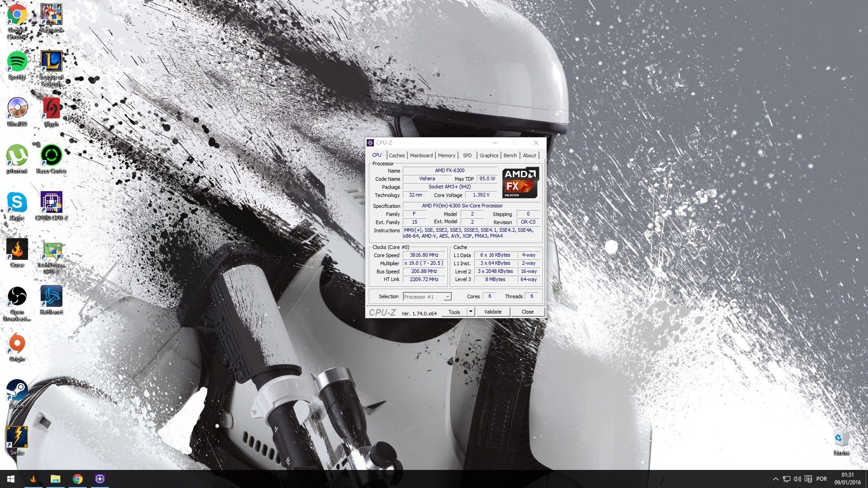Screen dimensions: 868x488
Task: Click the CPU-Z window title icon
Action: tap(370, 143)
